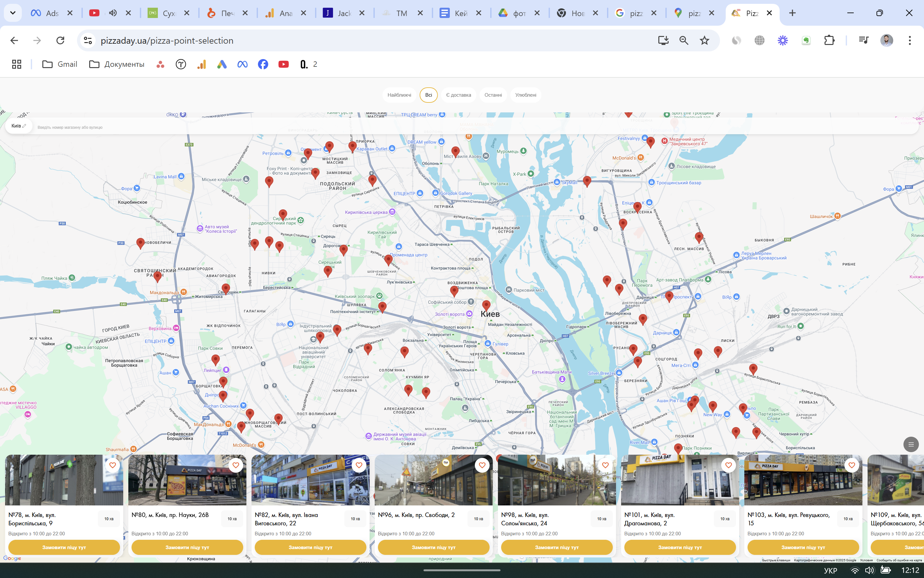924x578 pixels.
Task: Open photo of store №80 пр. Науки
Action: pyautogui.click(x=187, y=480)
